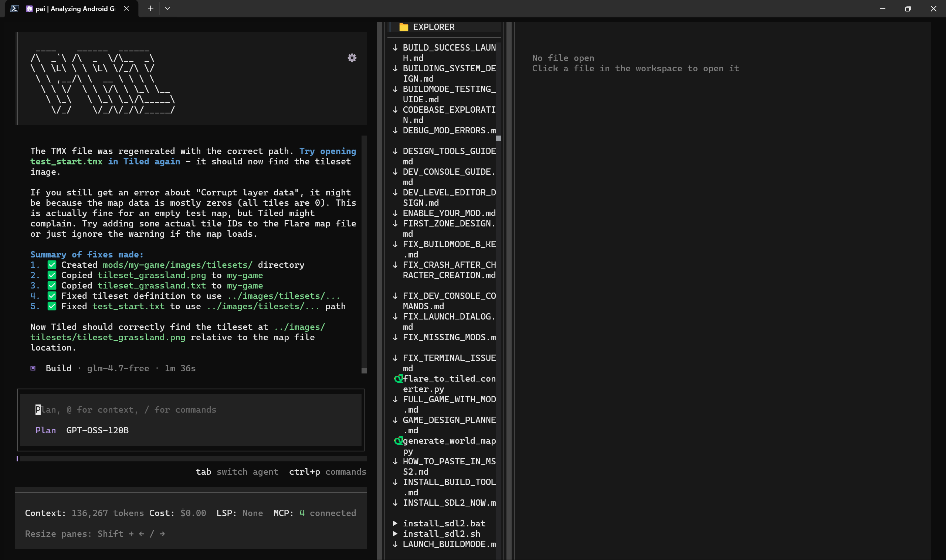Click the Python icon beside generate_world_map.py

pos(398,441)
